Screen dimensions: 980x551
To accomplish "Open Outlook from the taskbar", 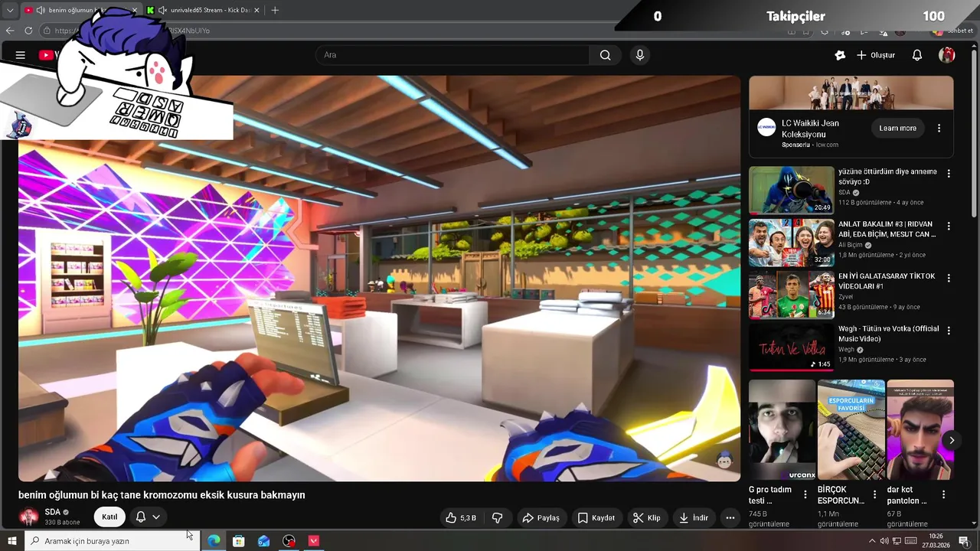I will [x=263, y=541].
